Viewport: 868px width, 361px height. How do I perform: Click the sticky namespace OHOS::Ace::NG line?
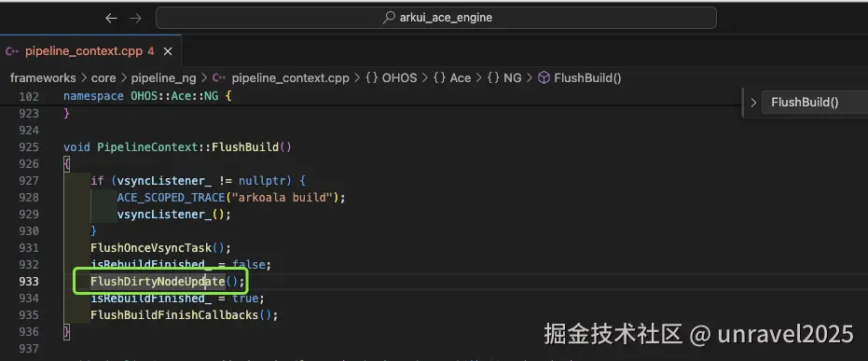click(147, 96)
